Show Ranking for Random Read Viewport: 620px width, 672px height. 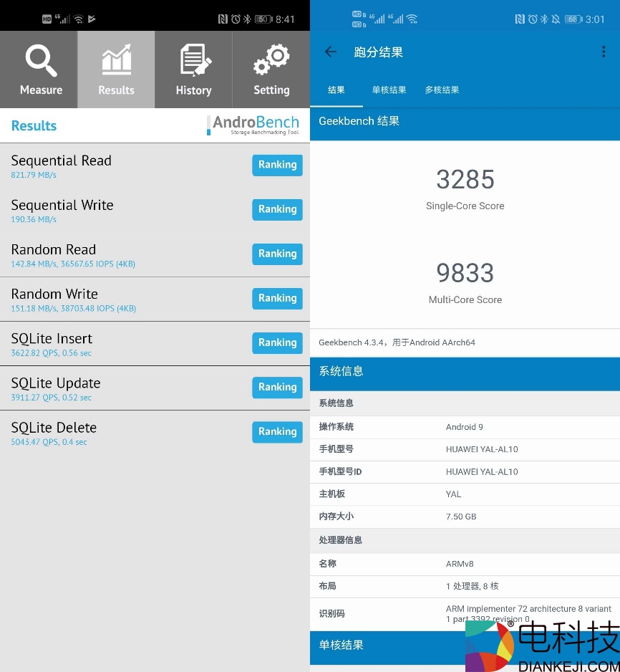coord(277,254)
